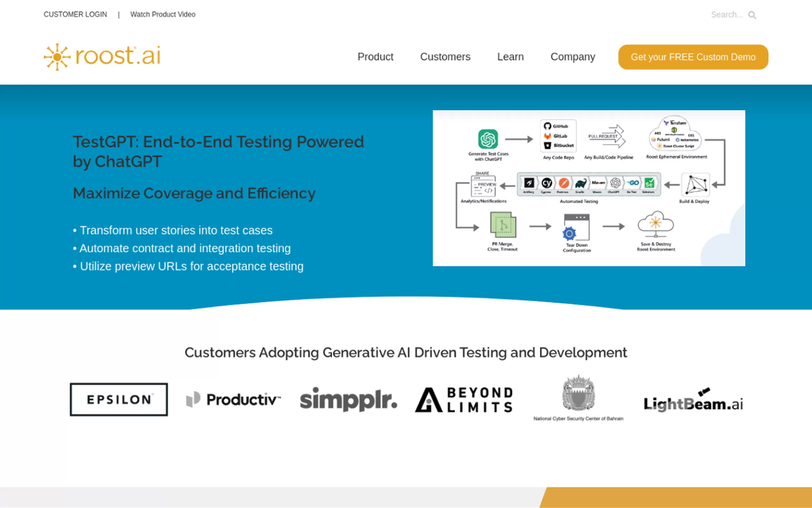Open the Product menu
The height and width of the screenshot is (508, 812).
[x=375, y=57]
